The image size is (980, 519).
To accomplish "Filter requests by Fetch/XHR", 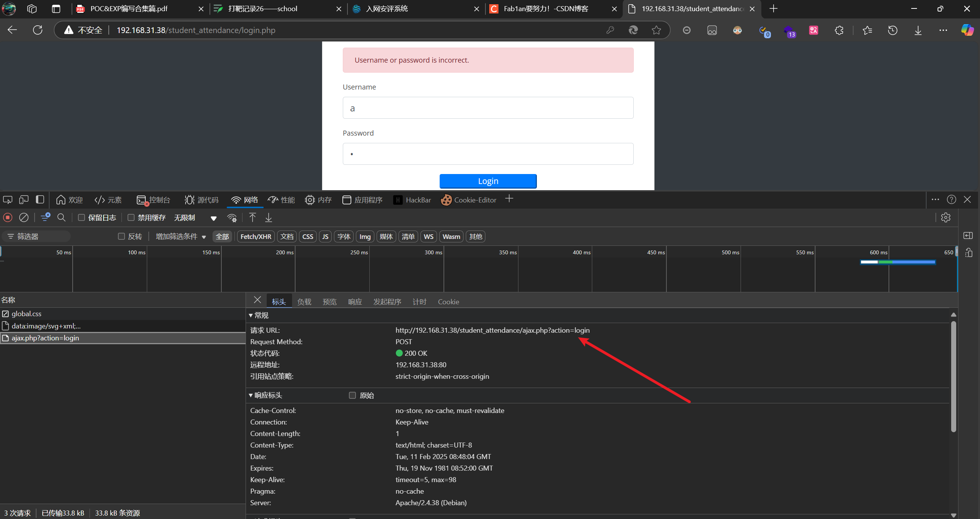I will point(256,237).
